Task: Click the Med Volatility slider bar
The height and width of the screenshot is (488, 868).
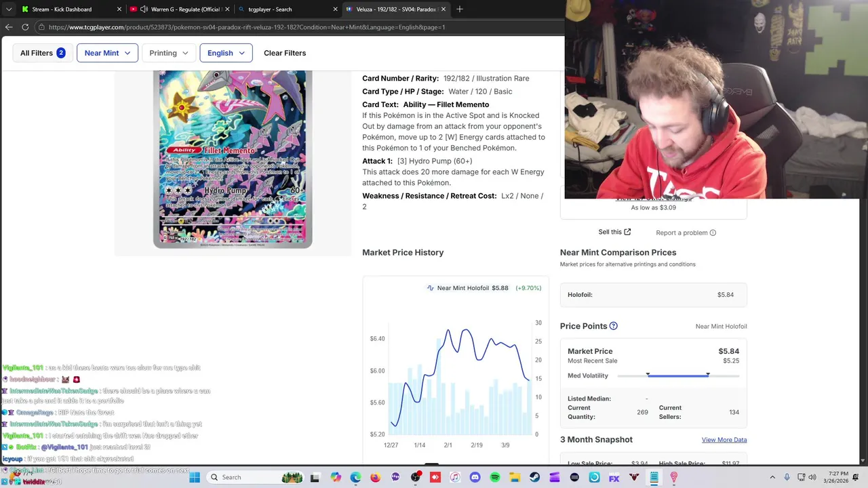Action: [x=678, y=375]
